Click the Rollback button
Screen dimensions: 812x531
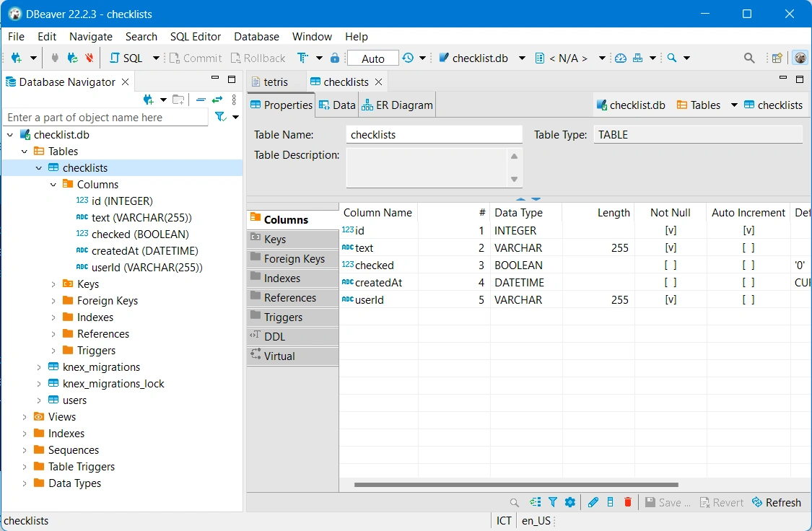click(258, 58)
